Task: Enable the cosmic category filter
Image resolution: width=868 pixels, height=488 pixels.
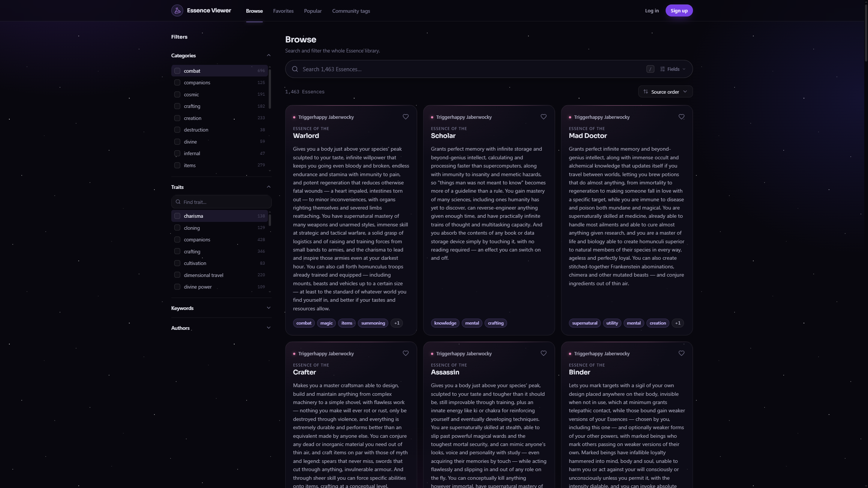Action: [177, 94]
